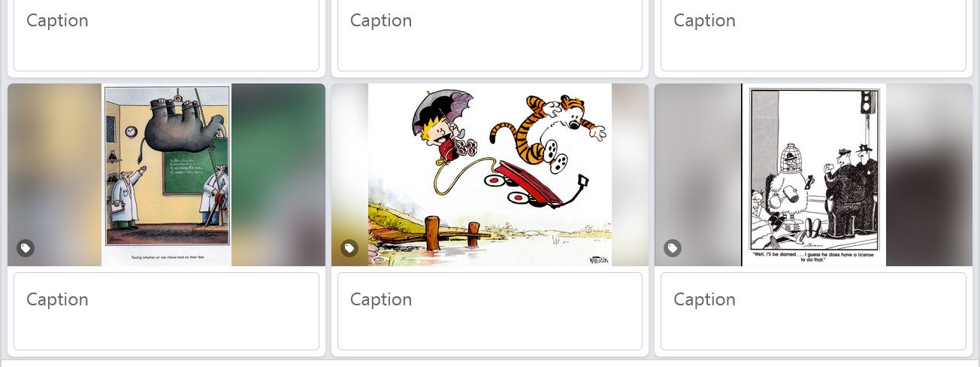This screenshot has height=367, width=980.
Task: Open the black-and-white license cartoon thumbnail
Action: coord(813,174)
